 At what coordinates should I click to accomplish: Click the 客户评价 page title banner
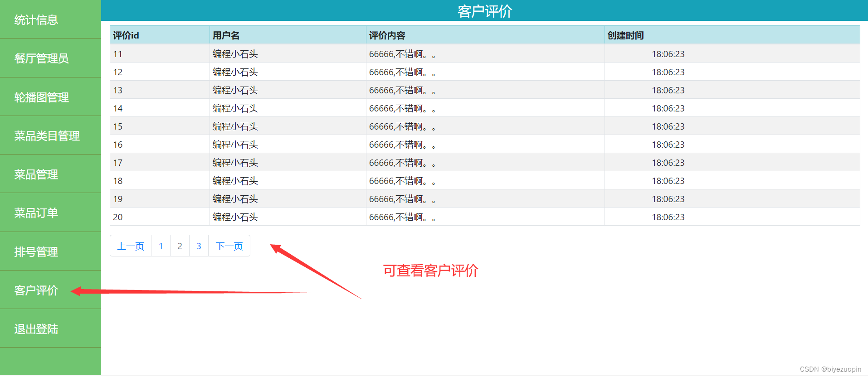[x=484, y=10]
